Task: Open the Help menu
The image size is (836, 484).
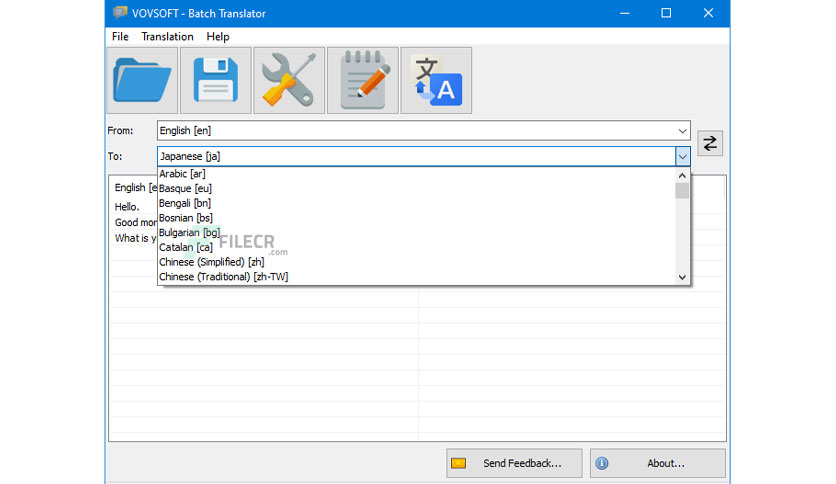Action: [218, 36]
